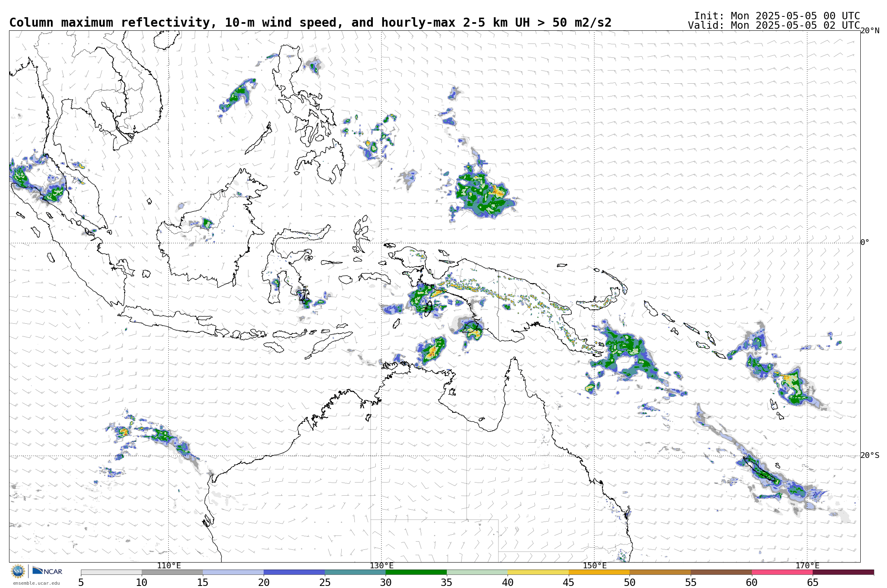
Task: Click the 130°E longitude label
Action: click(381, 566)
